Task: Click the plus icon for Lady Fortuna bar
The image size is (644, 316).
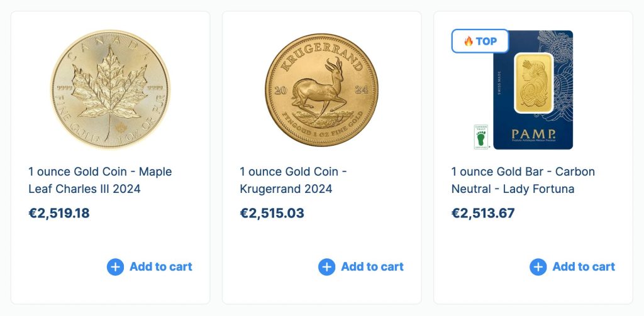Action: tap(538, 267)
